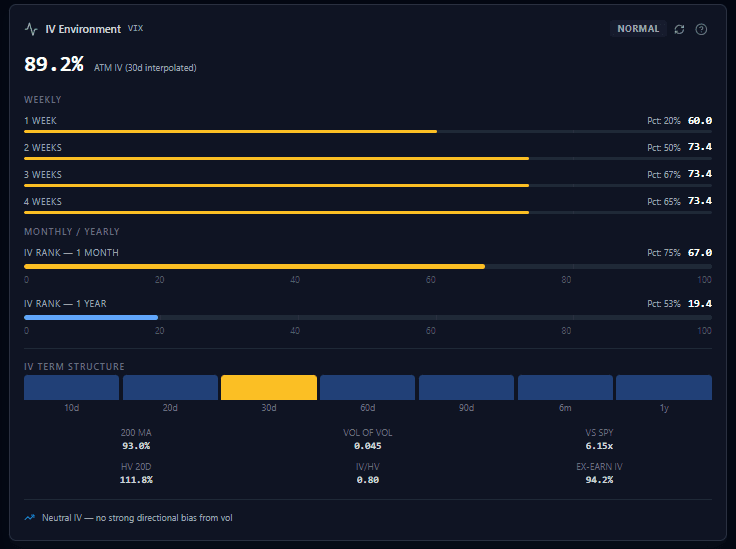Click the 3 WEEKS progress bar
This screenshot has width=736, height=549.
[368, 186]
